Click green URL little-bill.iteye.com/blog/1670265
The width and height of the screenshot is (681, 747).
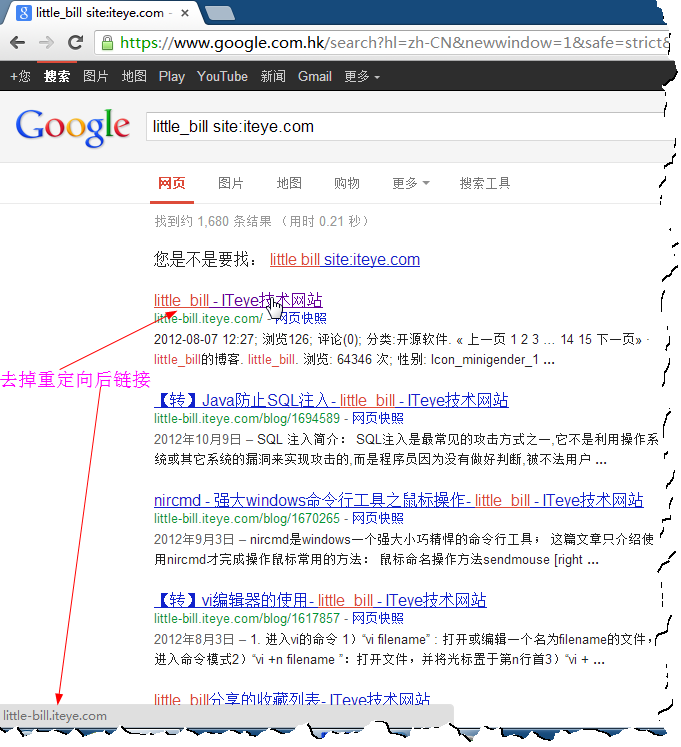pos(247,518)
